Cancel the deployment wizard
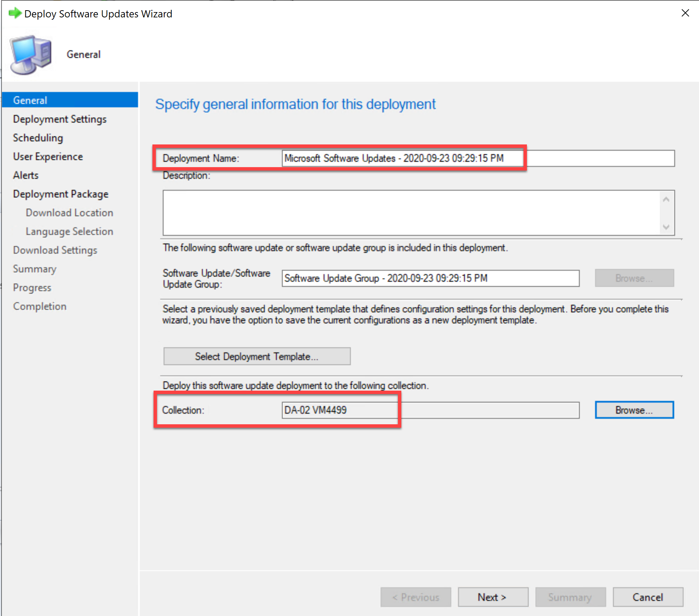 (648, 597)
